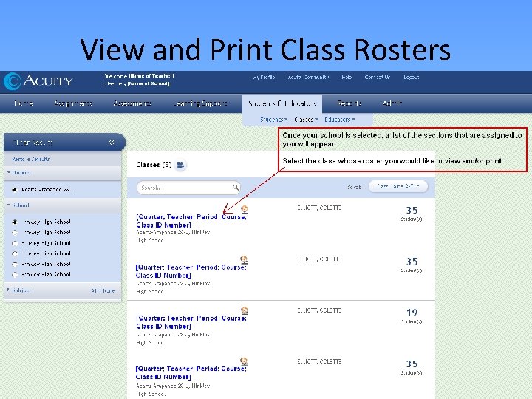Open My Profile link
This screenshot has height=399, width=532.
(264, 78)
